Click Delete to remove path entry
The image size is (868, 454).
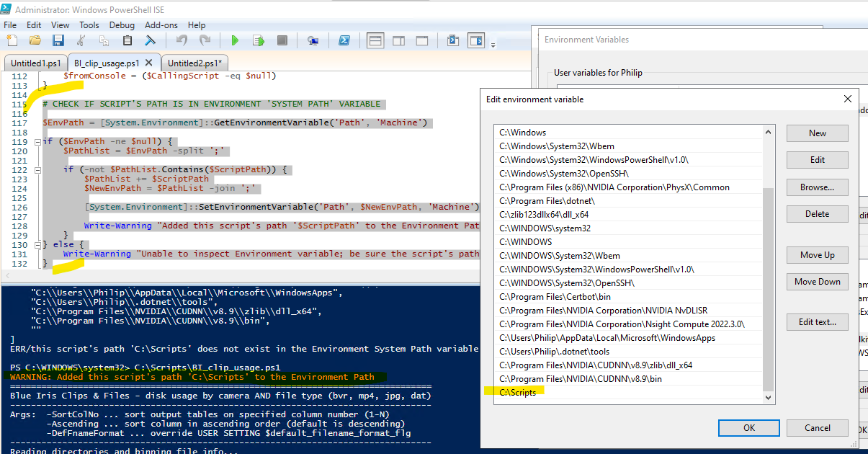[x=818, y=214]
